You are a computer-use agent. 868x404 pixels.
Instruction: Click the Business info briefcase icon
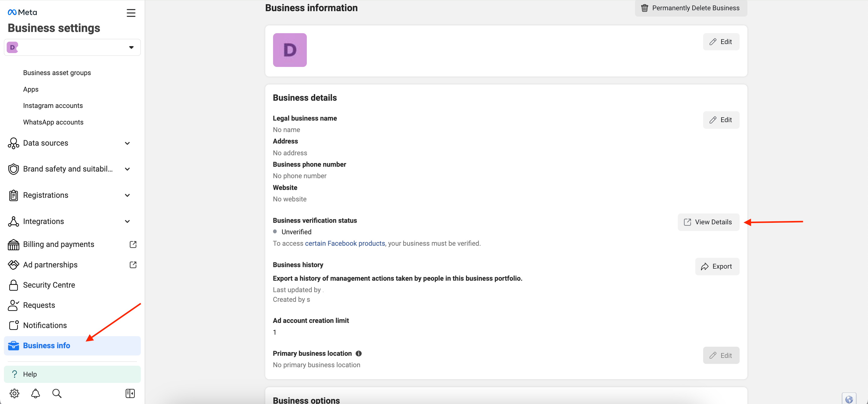[14, 346]
